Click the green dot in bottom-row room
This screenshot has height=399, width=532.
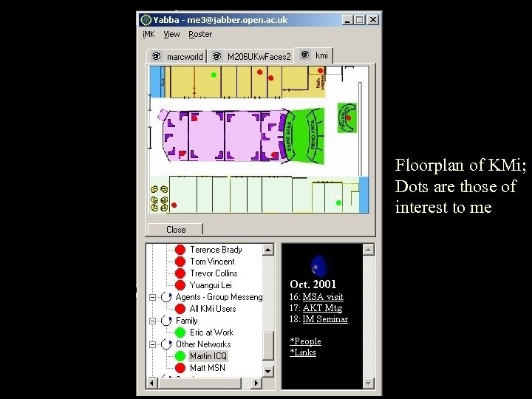point(338,203)
